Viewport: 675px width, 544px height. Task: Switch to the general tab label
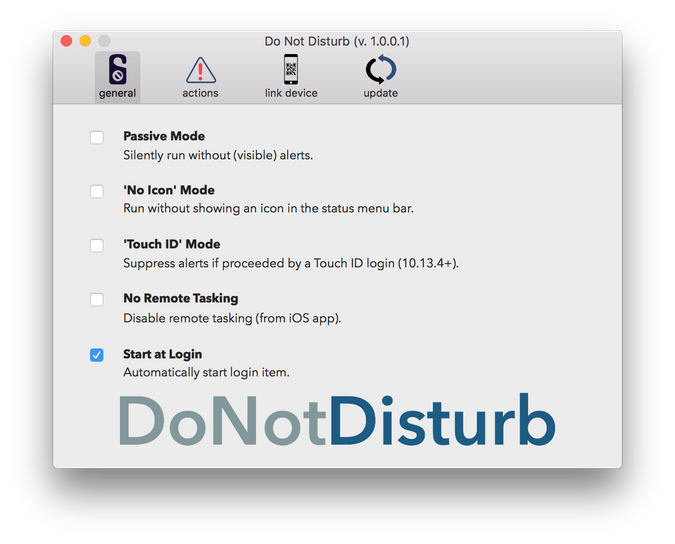(x=117, y=93)
